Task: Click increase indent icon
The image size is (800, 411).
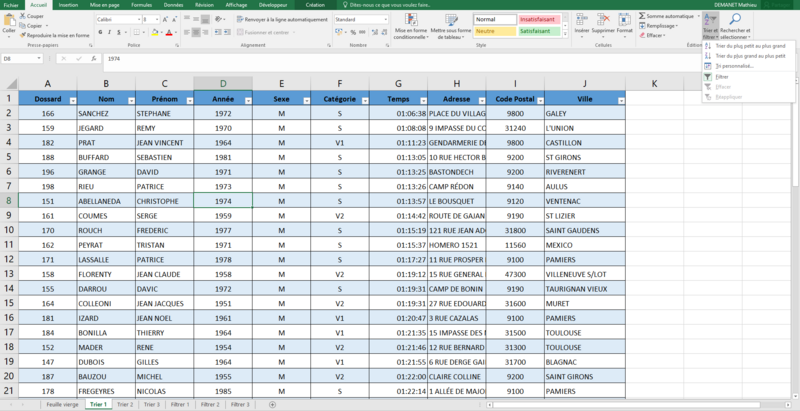Action: 227,32
